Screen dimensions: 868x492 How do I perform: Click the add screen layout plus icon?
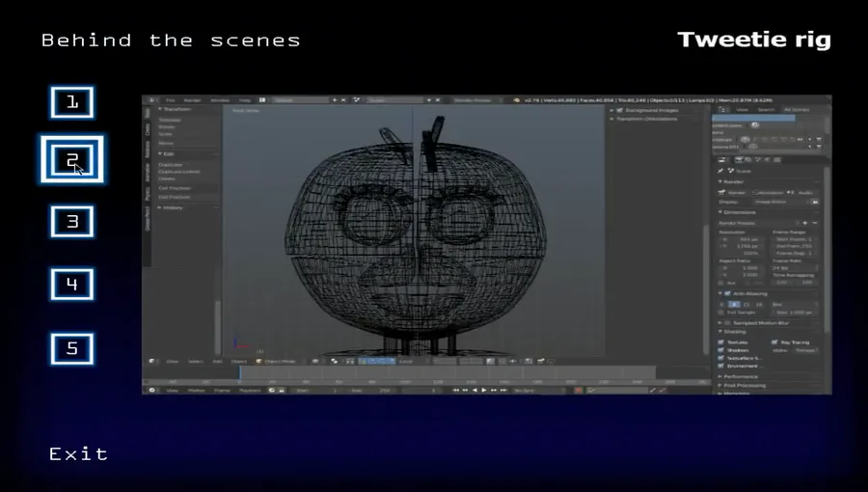coord(335,100)
